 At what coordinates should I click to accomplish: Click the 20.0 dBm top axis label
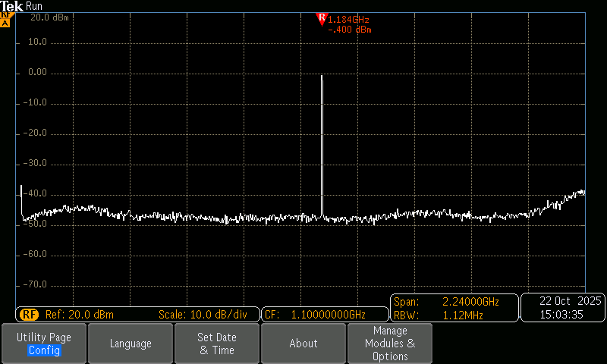pyautogui.click(x=49, y=17)
